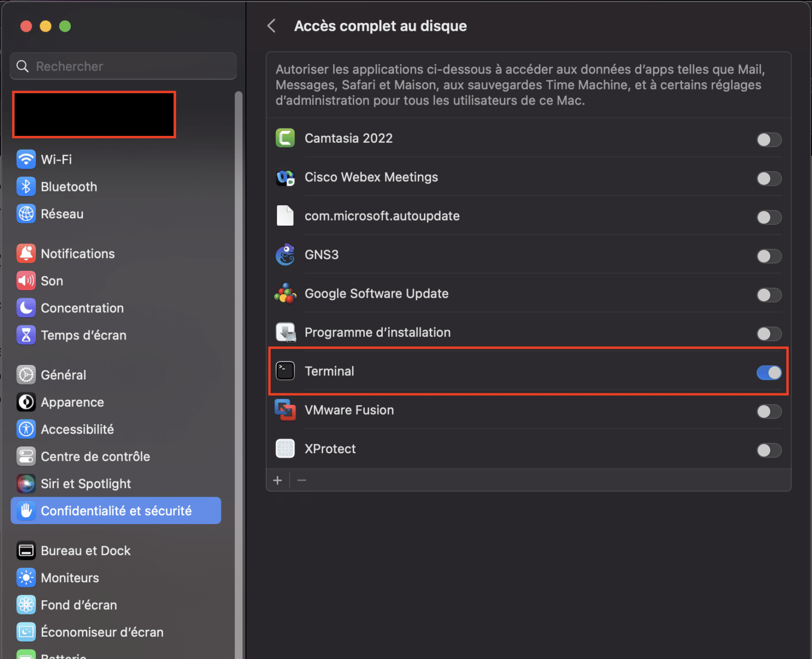
Task: Select the Son settings icon
Action: point(26,281)
